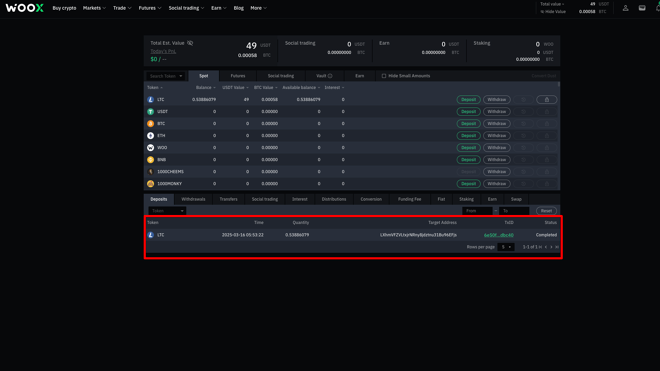Go to the last page of deposits
This screenshot has height=371, width=660.
coord(557,247)
